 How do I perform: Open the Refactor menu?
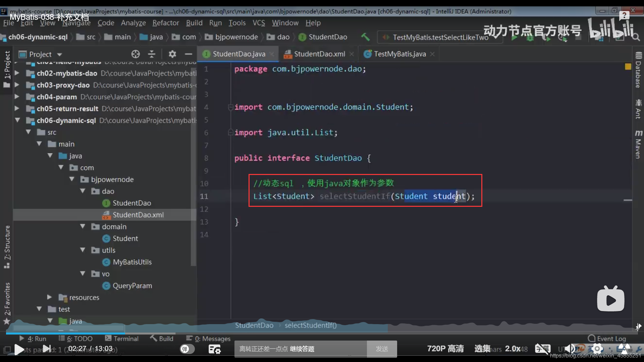(x=166, y=23)
